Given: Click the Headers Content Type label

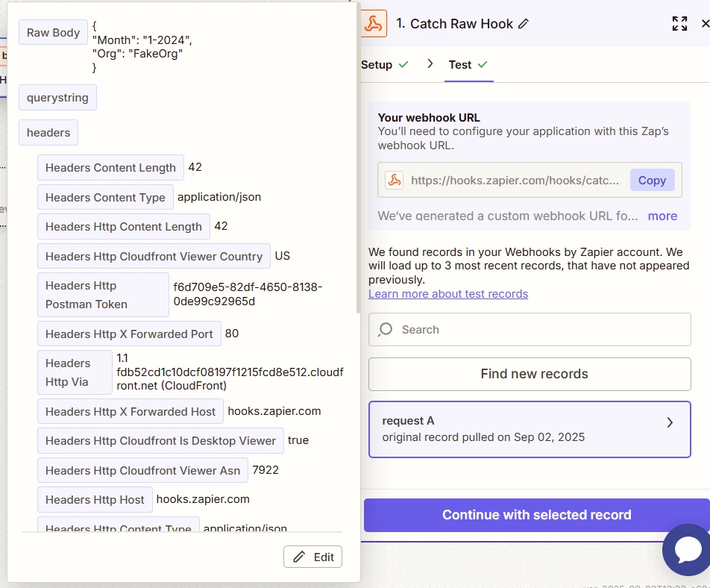Looking at the screenshot, I should pos(105,198).
